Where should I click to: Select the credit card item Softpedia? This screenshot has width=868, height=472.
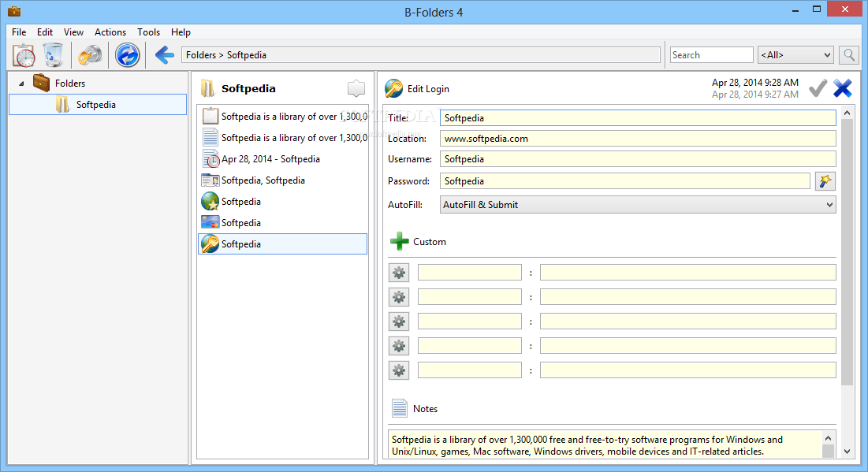(x=282, y=222)
